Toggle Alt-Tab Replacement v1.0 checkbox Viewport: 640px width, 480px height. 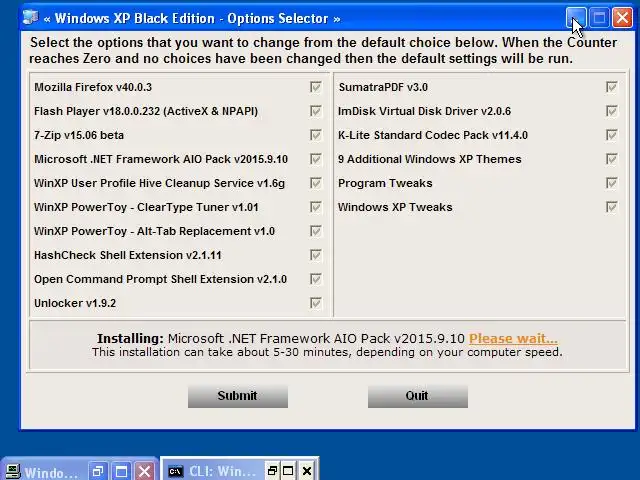316,231
